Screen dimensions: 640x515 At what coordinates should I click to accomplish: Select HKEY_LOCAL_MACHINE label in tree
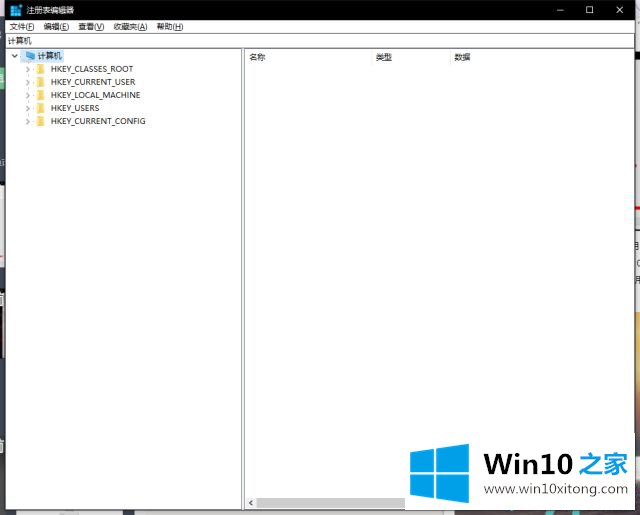96,95
